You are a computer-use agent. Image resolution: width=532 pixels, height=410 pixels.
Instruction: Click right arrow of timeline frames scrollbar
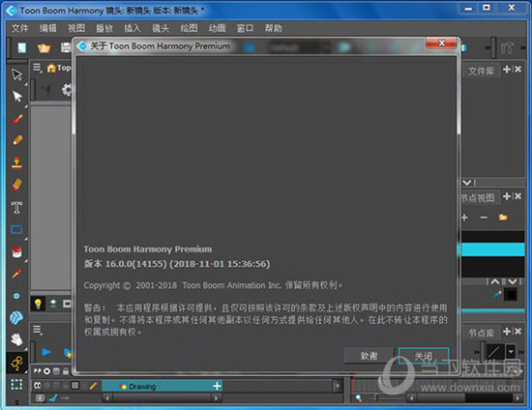point(517,398)
